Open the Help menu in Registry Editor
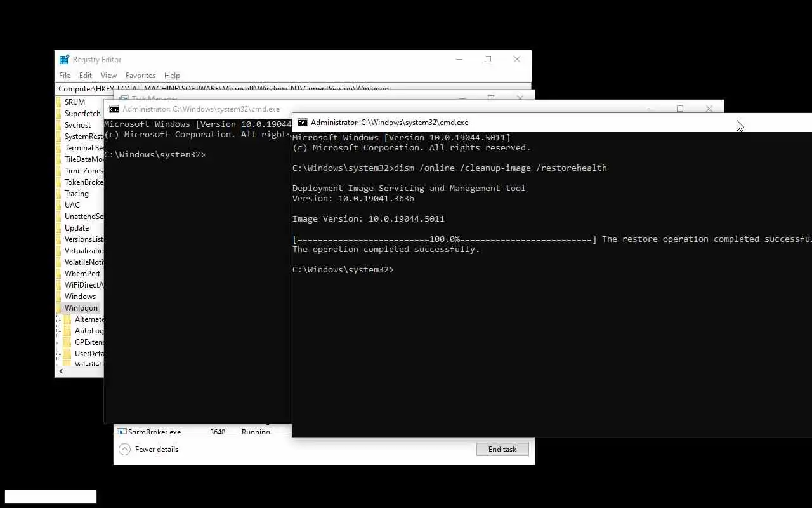 point(172,76)
